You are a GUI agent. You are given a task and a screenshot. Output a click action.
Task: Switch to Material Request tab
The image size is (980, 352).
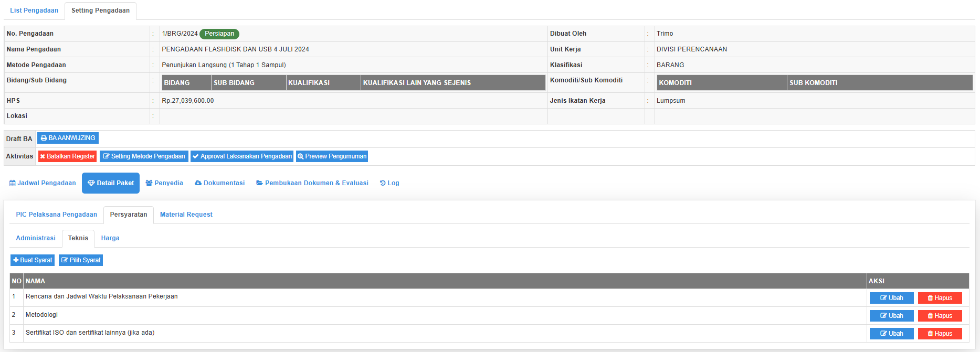186,215
